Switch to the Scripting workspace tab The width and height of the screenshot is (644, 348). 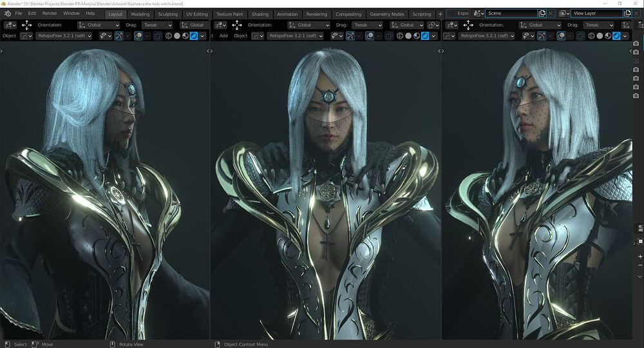point(422,14)
